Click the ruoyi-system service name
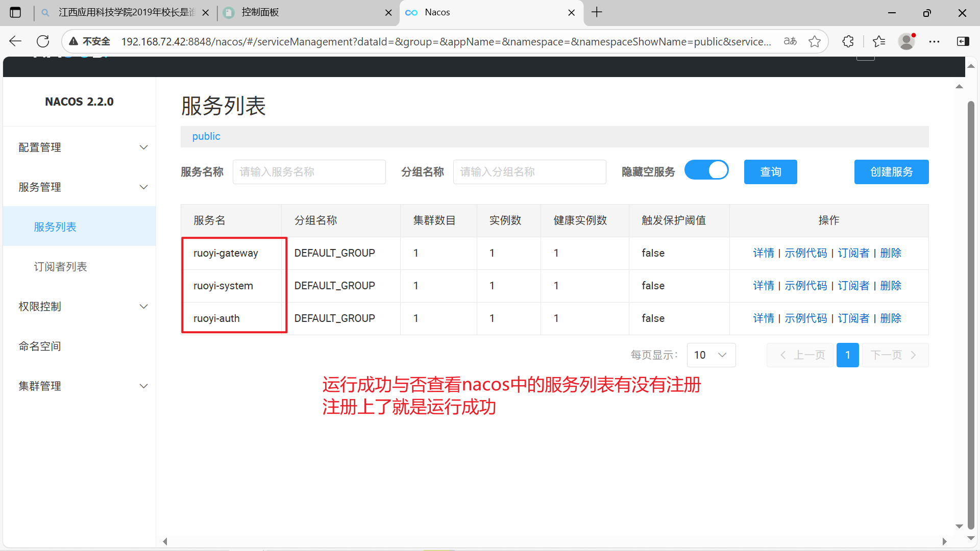Viewport: 980px width, 551px height. pos(223,286)
